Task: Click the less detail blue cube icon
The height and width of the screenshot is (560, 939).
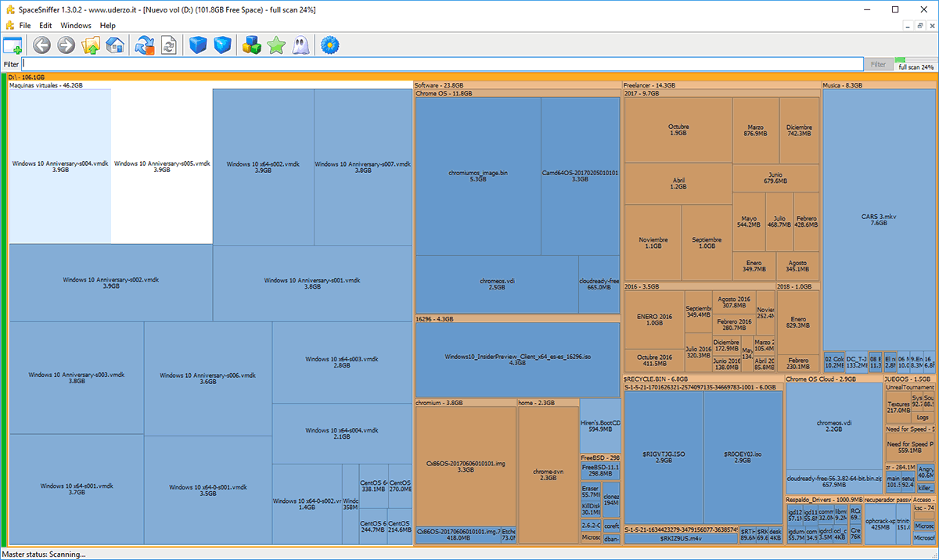Action: point(198,45)
